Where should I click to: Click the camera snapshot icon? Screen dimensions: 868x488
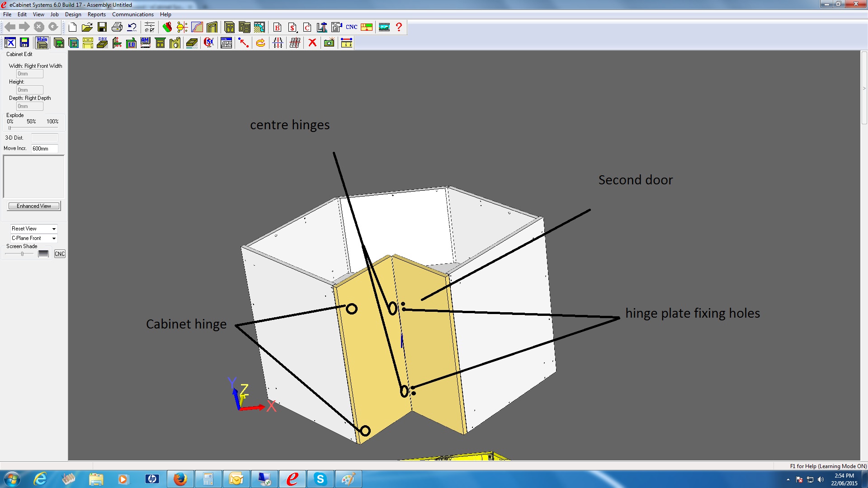click(x=329, y=43)
